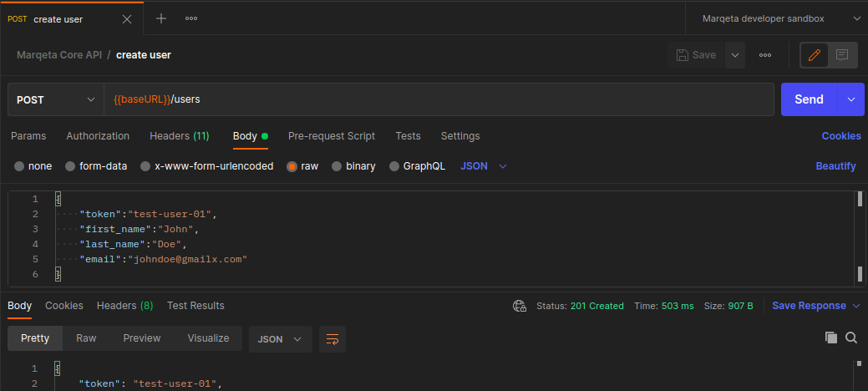The height and width of the screenshot is (391, 868).
Task: Click the Cookies link
Action: point(841,135)
